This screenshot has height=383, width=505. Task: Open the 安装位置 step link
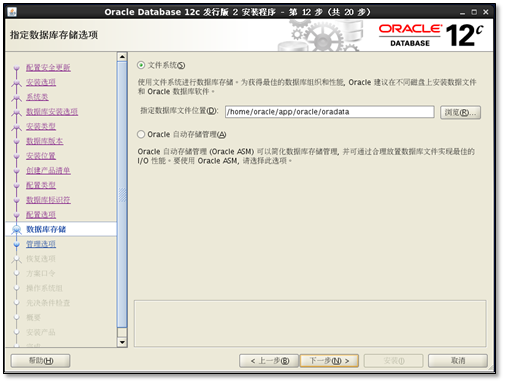41,156
